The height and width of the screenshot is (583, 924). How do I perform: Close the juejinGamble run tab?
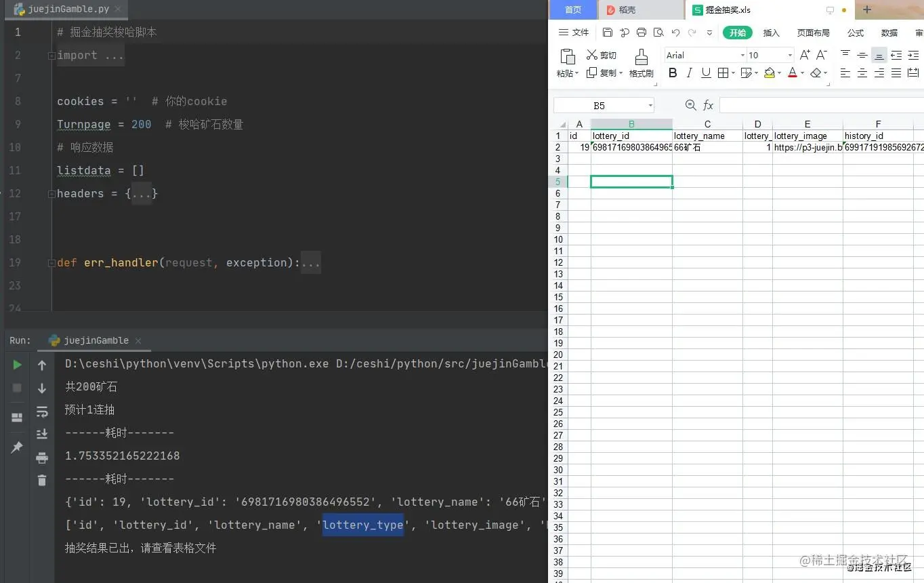(138, 341)
